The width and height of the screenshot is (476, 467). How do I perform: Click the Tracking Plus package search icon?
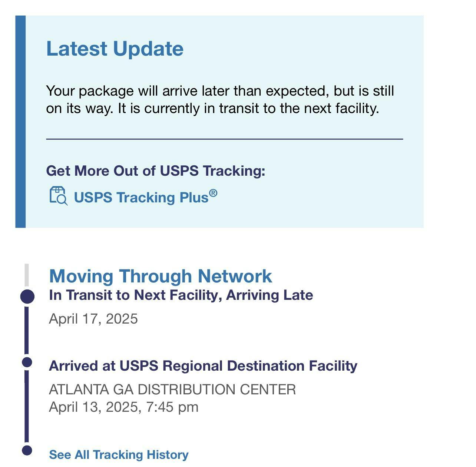[59, 196]
